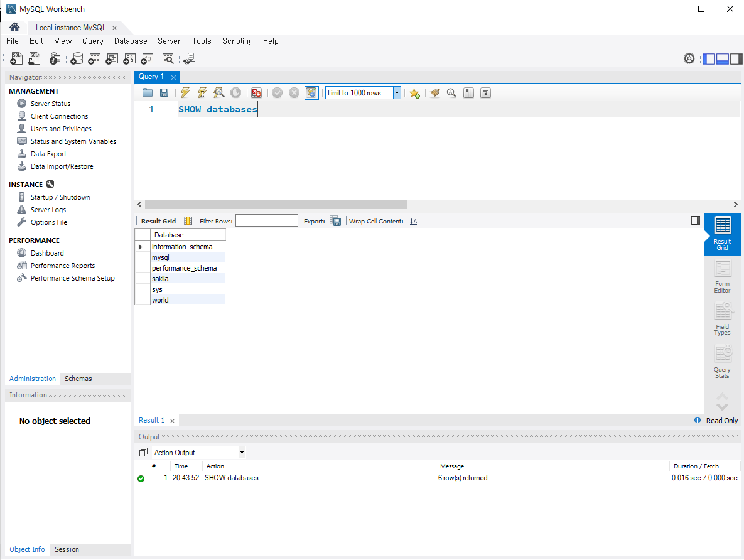Click editor horizontal scrollbar thumb

(x=276, y=204)
